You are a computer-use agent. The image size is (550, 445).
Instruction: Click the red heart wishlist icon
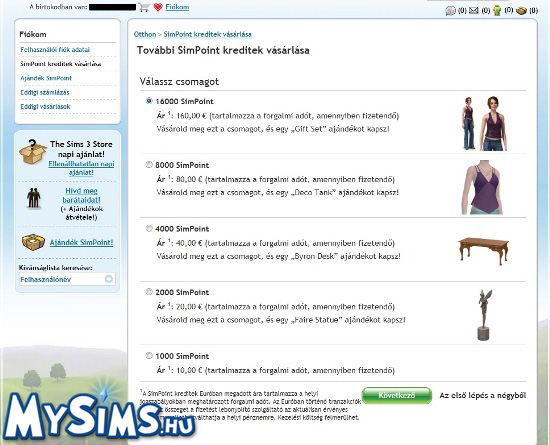click(x=158, y=7)
